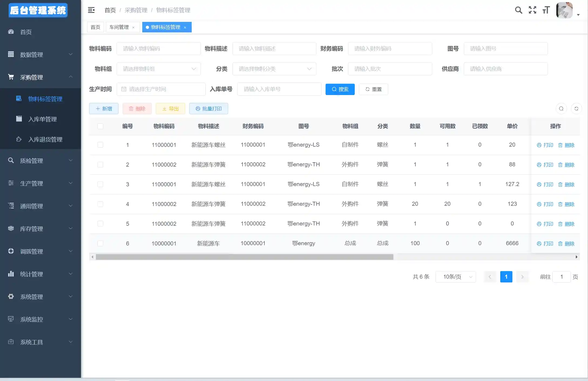Click delete trash icon for row 6

click(560, 244)
